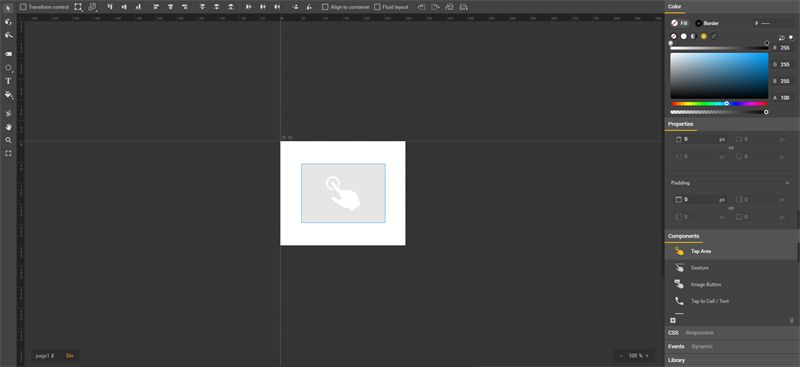This screenshot has width=800, height=367.
Task: Select the Zoom tool
Action: tap(8, 140)
